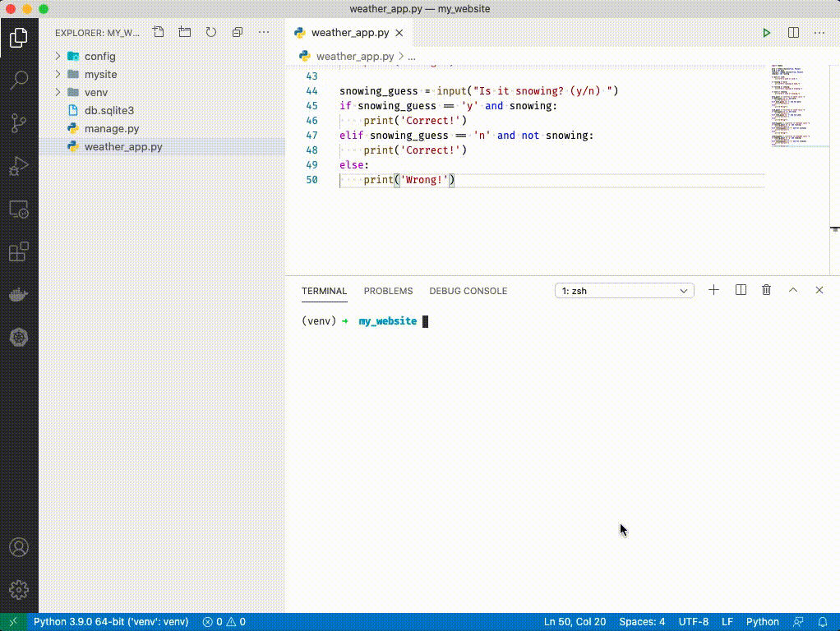Click the code minimap preview

click(x=791, y=107)
